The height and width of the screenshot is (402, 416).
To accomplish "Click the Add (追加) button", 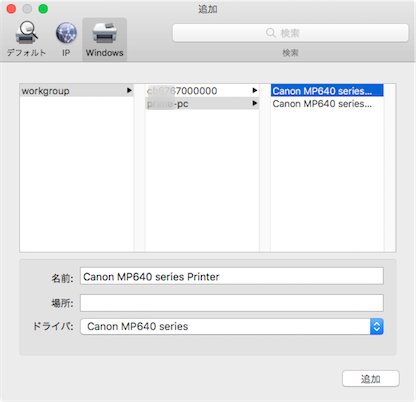I will point(371,379).
